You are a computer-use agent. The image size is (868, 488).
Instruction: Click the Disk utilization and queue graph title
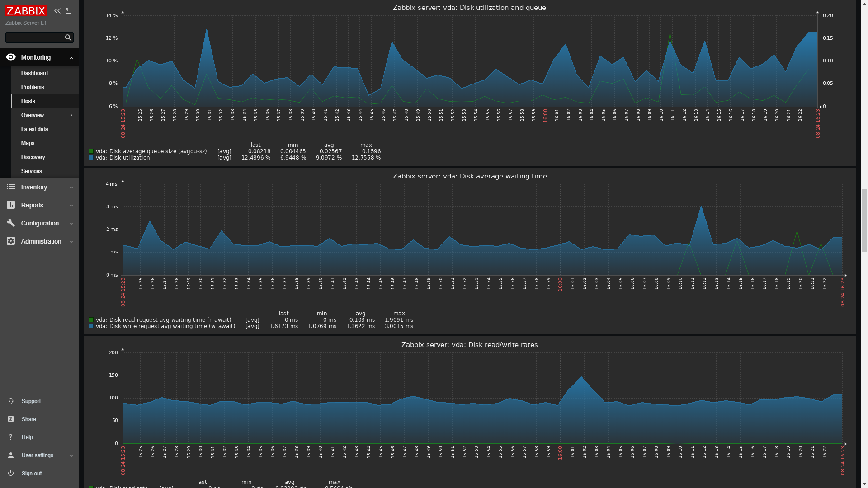pos(469,8)
